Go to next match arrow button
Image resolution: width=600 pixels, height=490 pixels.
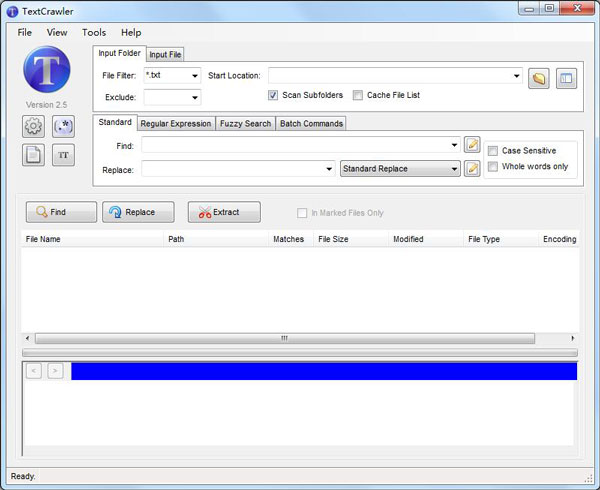pyautogui.click(x=55, y=371)
